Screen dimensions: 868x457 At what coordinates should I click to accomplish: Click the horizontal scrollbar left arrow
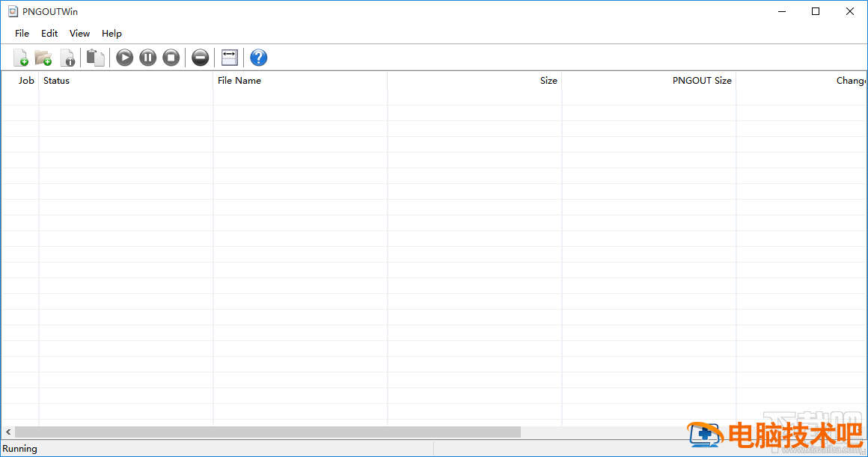pos(8,432)
